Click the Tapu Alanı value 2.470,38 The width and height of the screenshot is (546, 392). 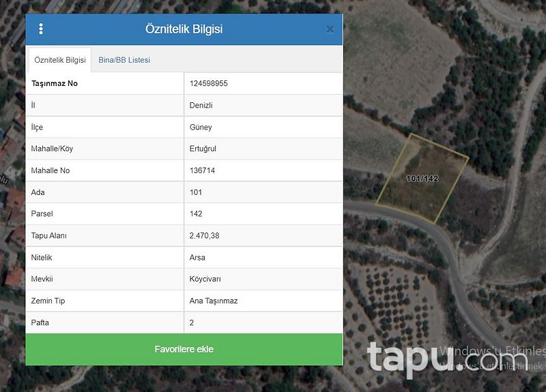[205, 236]
